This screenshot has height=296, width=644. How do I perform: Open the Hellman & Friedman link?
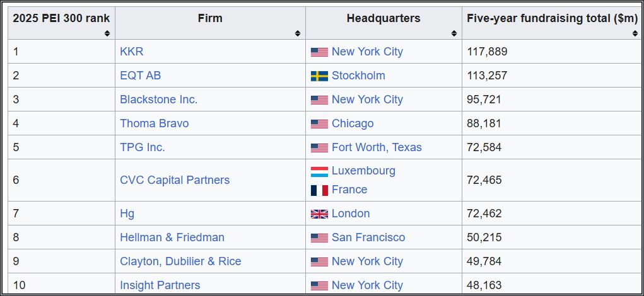172,237
